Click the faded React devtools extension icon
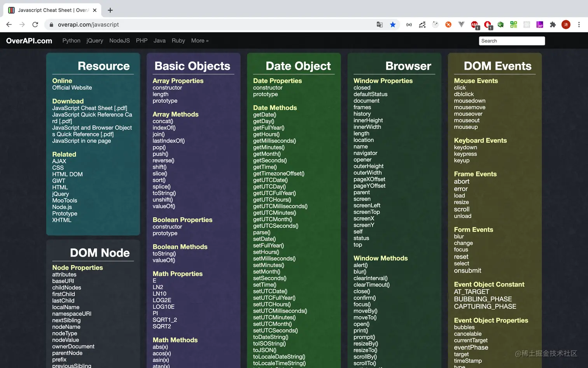The width and height of the screenshot is (588, 368). tap(527, 25)
